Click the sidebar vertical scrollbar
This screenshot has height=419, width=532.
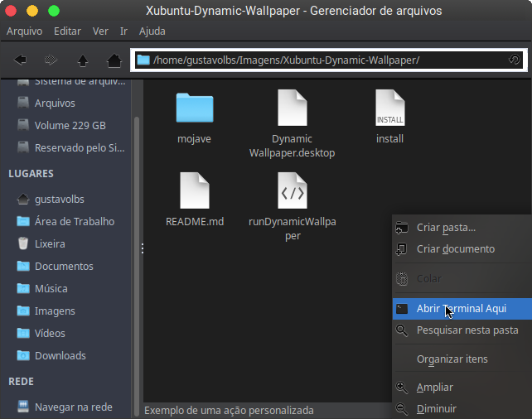pyautogui.click(x=137, y=266)
